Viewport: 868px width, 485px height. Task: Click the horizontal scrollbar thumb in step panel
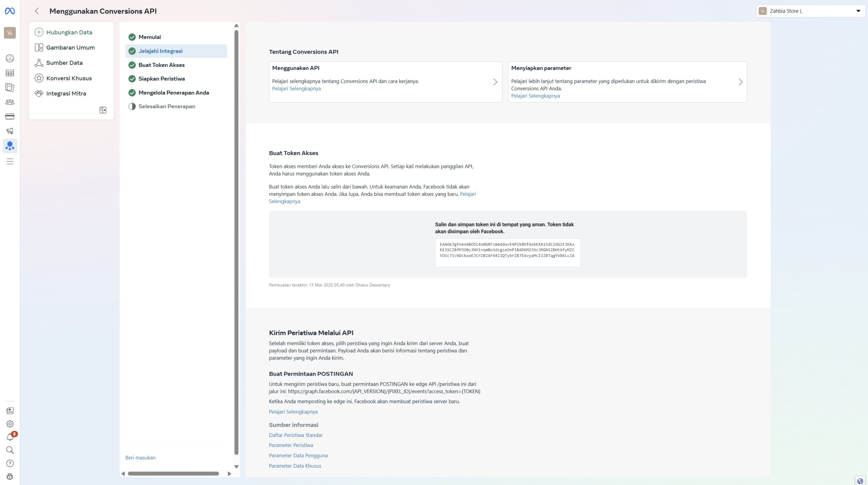[x=173, y=473]
